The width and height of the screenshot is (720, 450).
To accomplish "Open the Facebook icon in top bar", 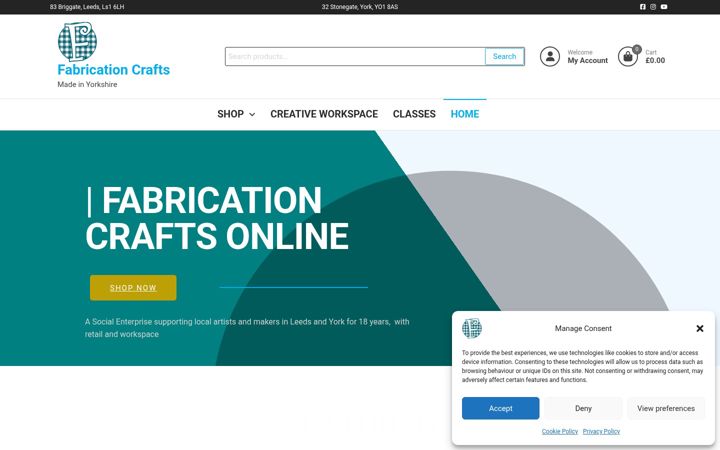I will point(642,7).
